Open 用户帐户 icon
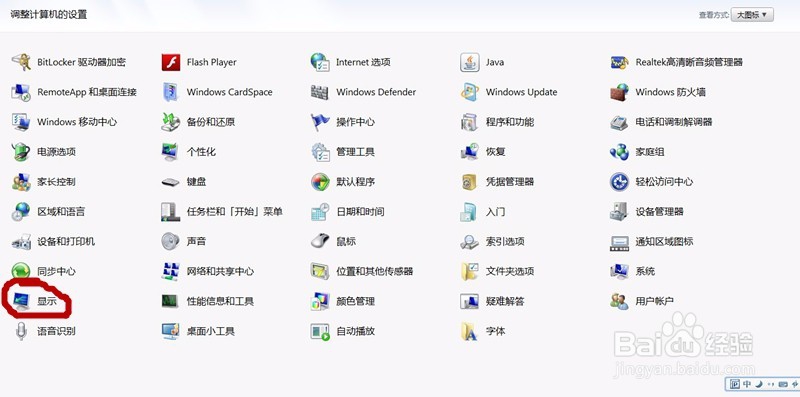The height and width of the screenshot is (397, 800). click(619, 302)
